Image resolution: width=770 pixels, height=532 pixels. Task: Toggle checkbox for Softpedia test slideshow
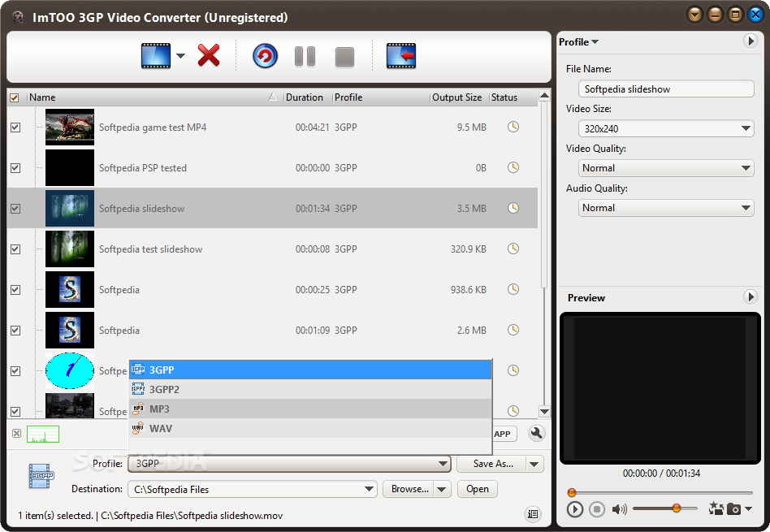15,249
